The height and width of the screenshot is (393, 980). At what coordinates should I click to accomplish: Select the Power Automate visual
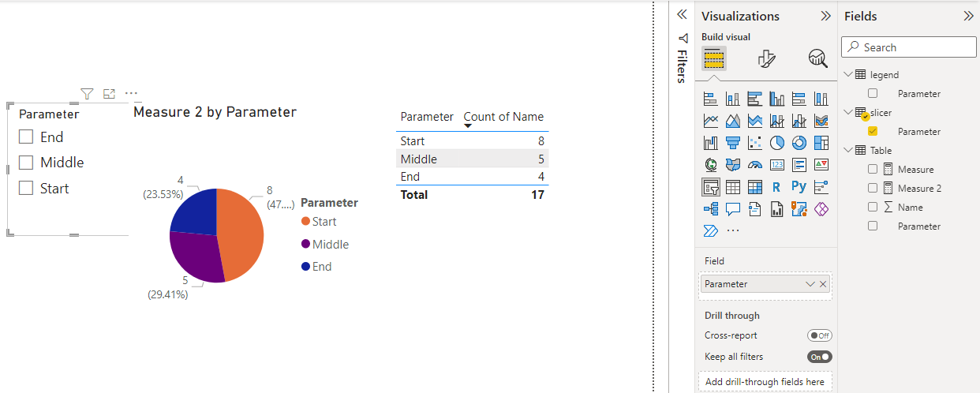[x=710, y=230]
